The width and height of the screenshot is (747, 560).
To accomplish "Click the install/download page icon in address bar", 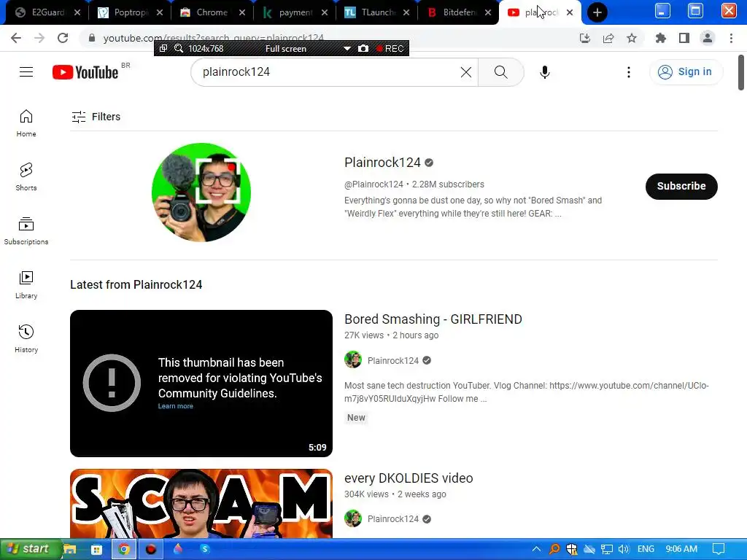I will click(585, 38).
